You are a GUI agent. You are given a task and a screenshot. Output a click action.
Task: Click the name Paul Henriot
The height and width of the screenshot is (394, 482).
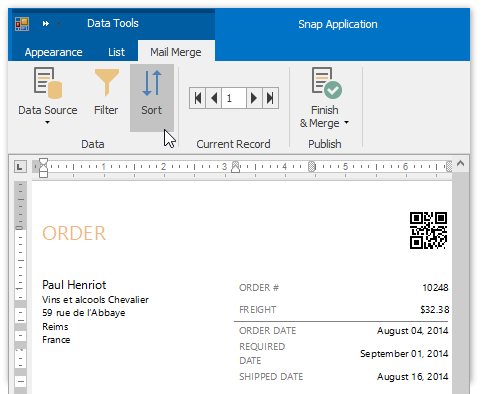point(74,285)
